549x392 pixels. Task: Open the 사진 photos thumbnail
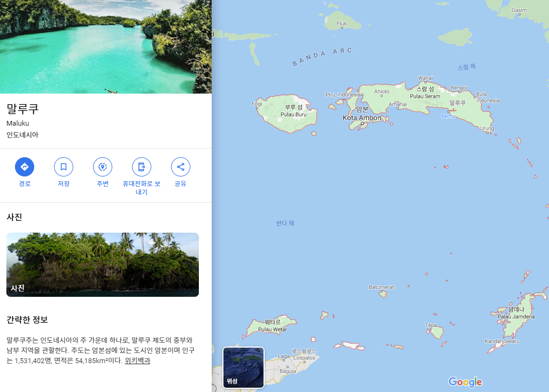pyautogui.click(x=103, y=265)
